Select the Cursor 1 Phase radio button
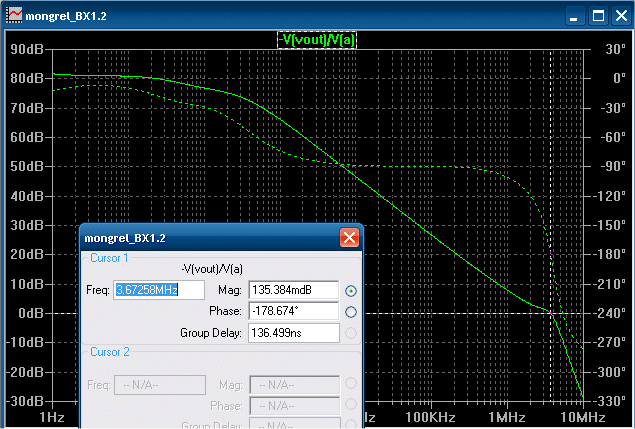 pos(351,312)
